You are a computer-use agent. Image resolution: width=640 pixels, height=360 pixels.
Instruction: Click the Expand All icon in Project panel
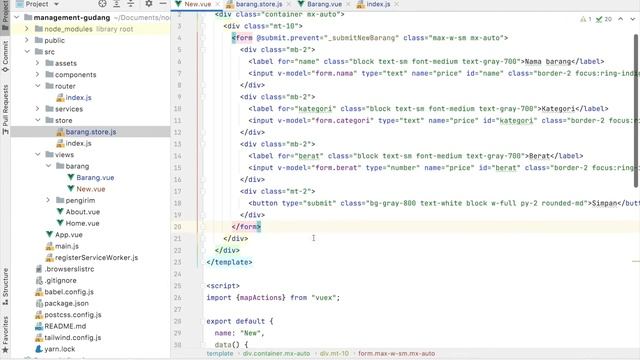116,4
